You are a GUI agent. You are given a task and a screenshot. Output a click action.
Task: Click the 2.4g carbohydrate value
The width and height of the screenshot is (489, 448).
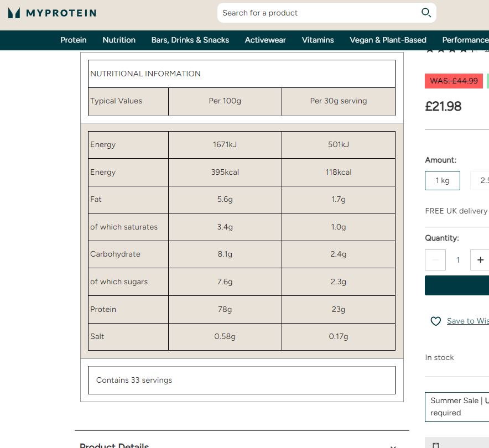pos(339,254)
